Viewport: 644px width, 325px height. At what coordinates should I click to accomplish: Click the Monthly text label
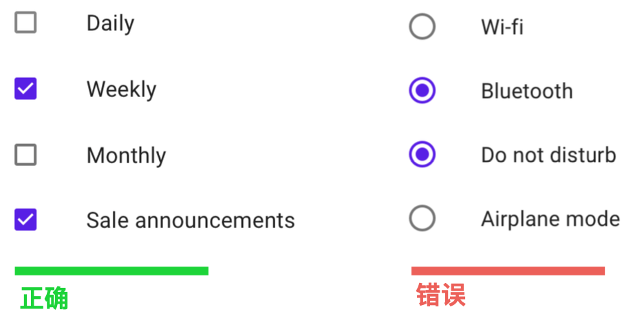(126, 156)
